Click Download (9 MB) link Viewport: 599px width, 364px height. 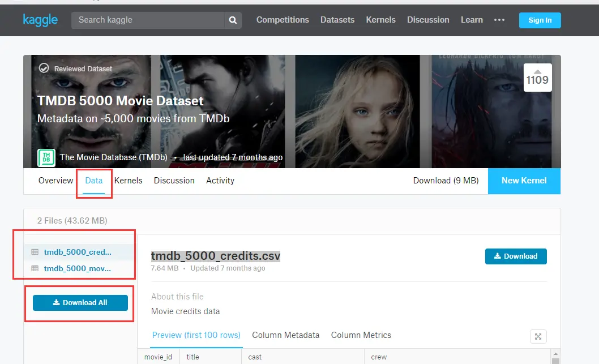pos(446,181)
